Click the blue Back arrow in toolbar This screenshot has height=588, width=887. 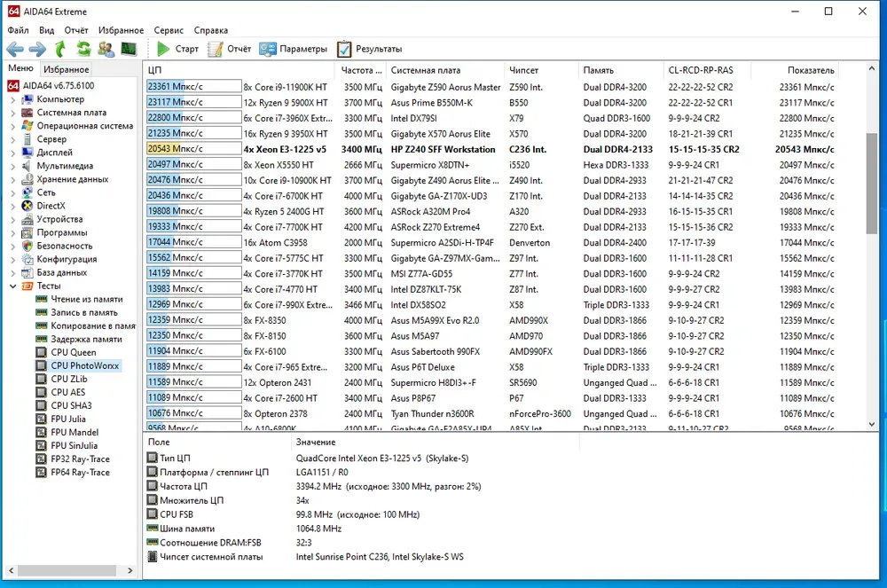tap(15, 49)
